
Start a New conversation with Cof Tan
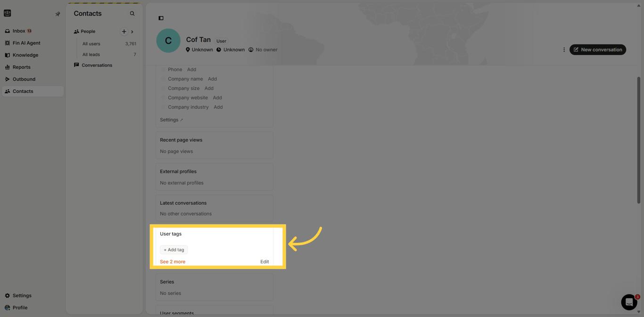(598, 49)
